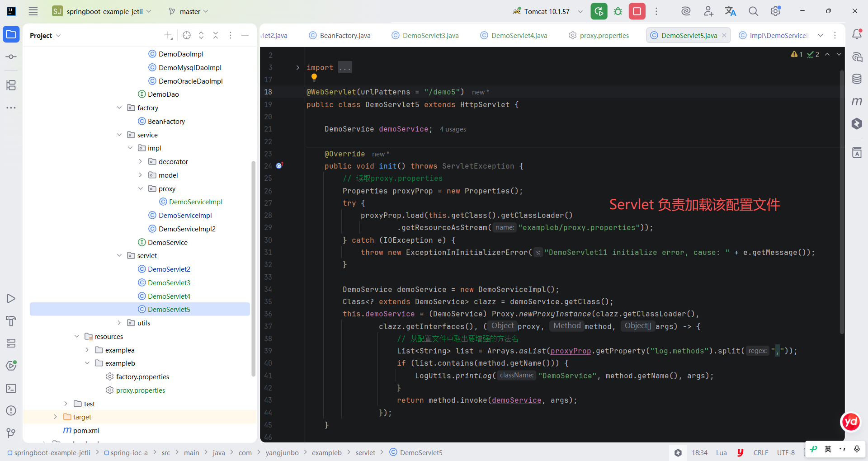Stop the running Tomcat server

[637, 11]
